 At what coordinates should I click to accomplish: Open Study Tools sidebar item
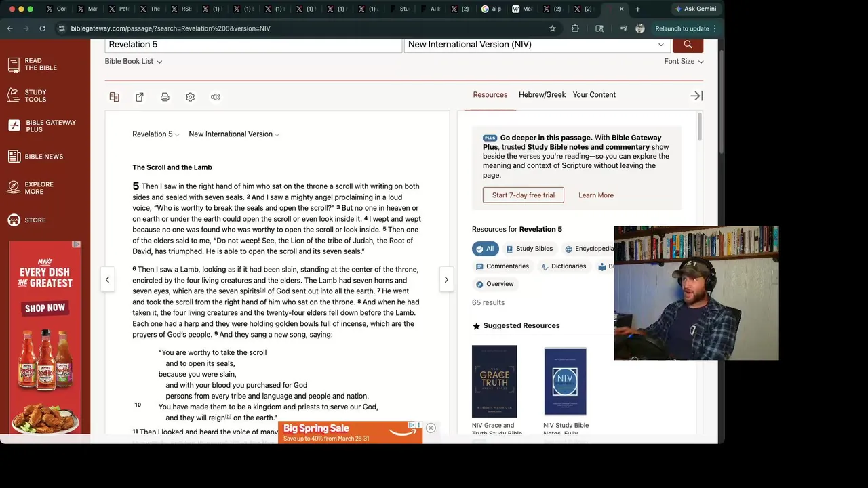[x=27, y=96]
